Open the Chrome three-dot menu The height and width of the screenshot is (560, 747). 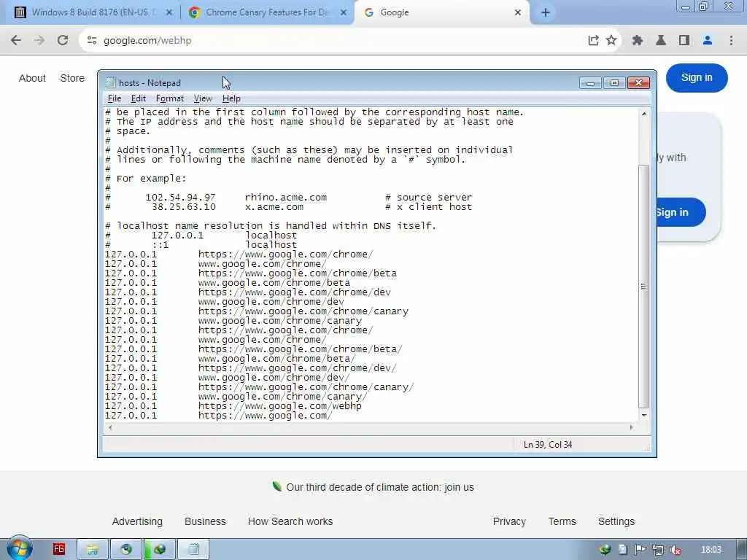pyautogui.click(x=731, y=41)
